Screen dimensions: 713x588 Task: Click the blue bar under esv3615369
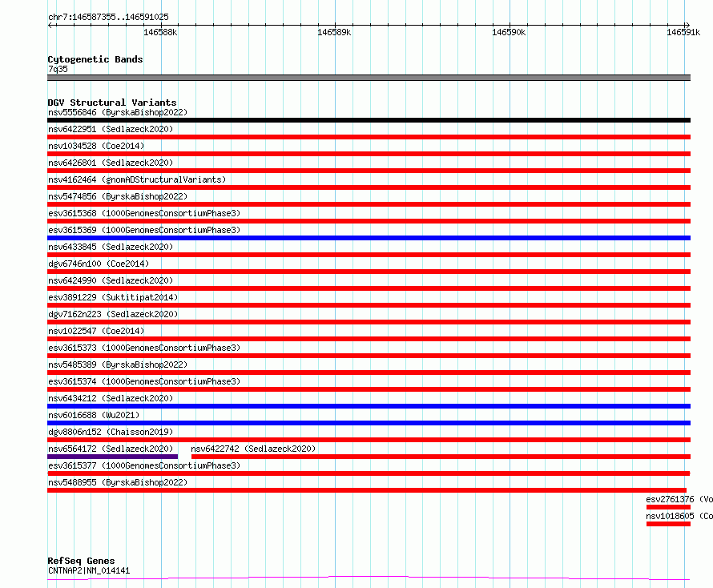click(369, 238)
